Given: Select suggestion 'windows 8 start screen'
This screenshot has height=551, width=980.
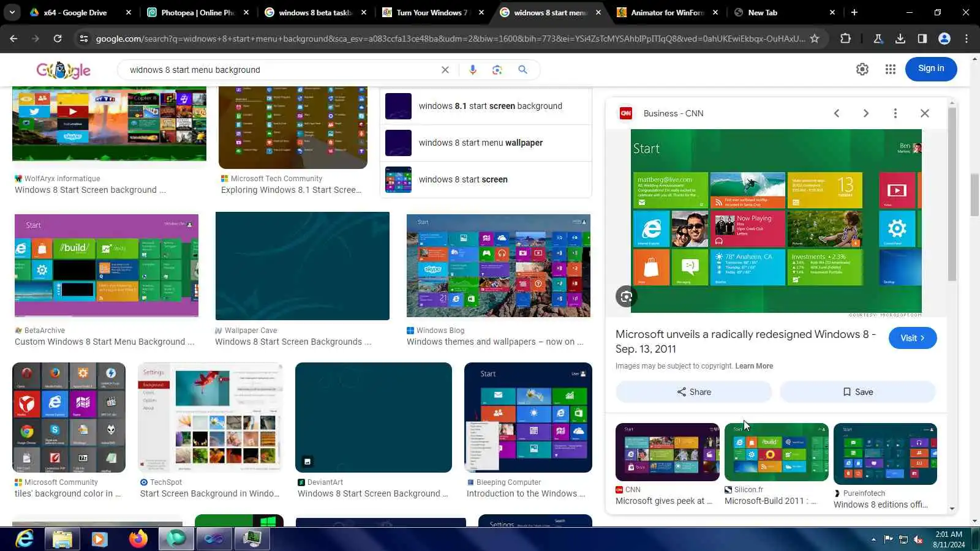Looking at the screenshot, I should pyautogui.click(x=486, y=179).
